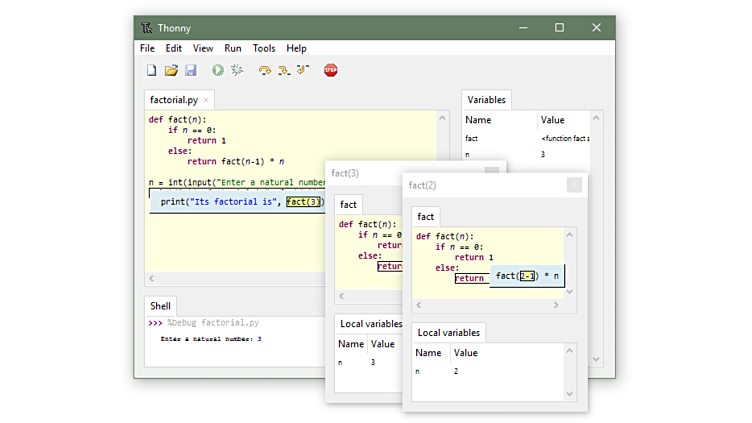Click the New file icon in toolbar

152,71
